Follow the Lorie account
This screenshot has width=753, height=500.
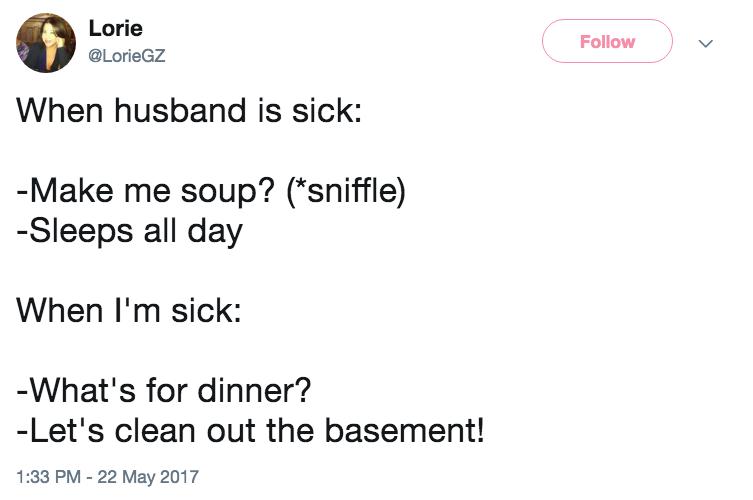607,41
